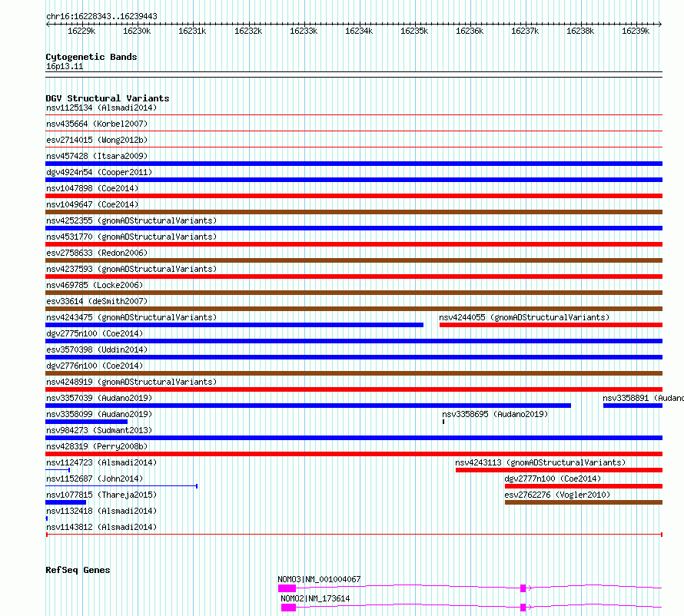
Task: Click nsv4243475 gnomAD variant label
Action: (131, 317)
